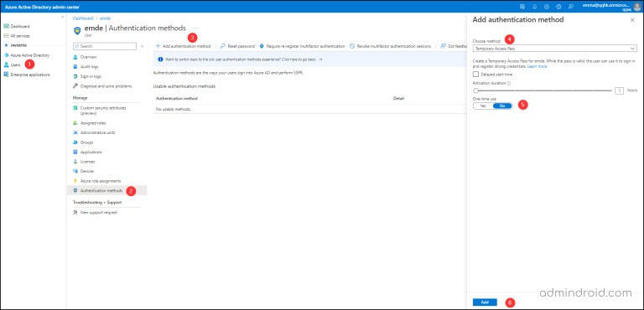Click the Detail column header
The height and width of the screenshot is (310, 644).
pyautogui.click(x=399, y=99)
